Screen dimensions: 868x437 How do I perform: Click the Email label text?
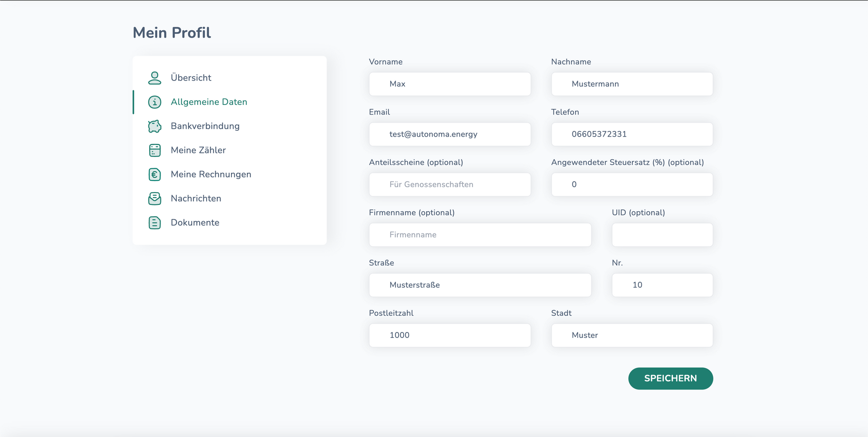(379, 112)
